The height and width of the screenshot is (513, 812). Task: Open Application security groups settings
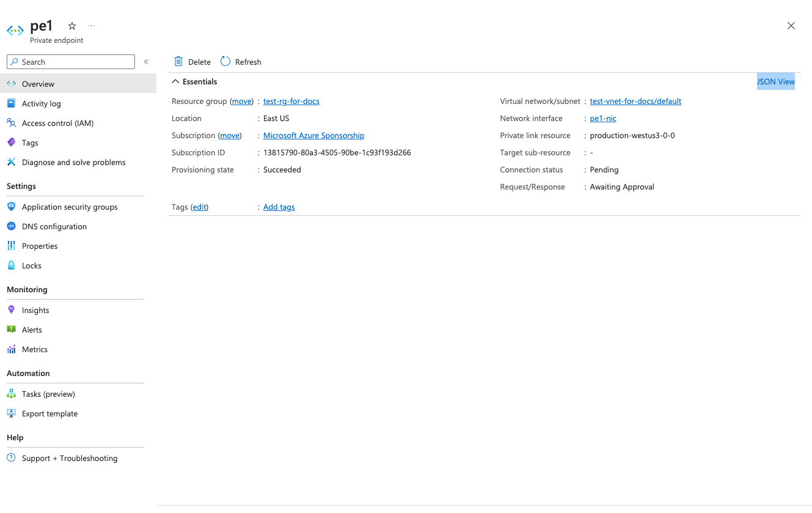tap(69, 207)
